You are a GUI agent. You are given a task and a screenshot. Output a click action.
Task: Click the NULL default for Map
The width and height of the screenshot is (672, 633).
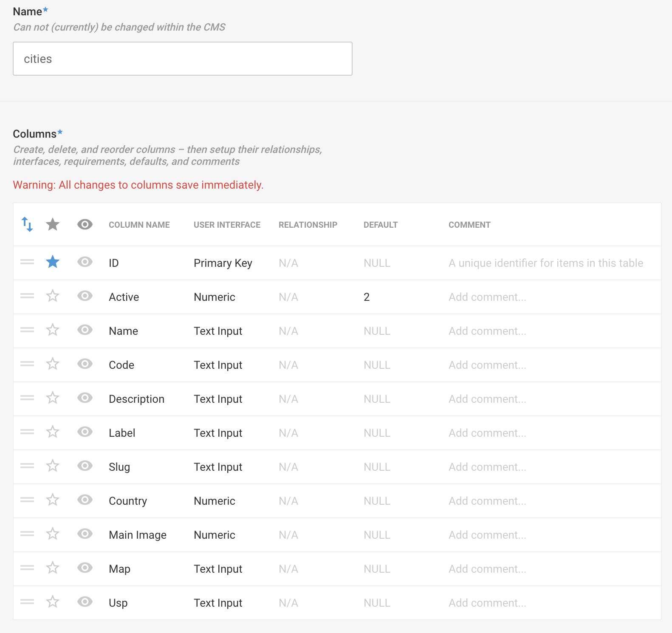377,569
